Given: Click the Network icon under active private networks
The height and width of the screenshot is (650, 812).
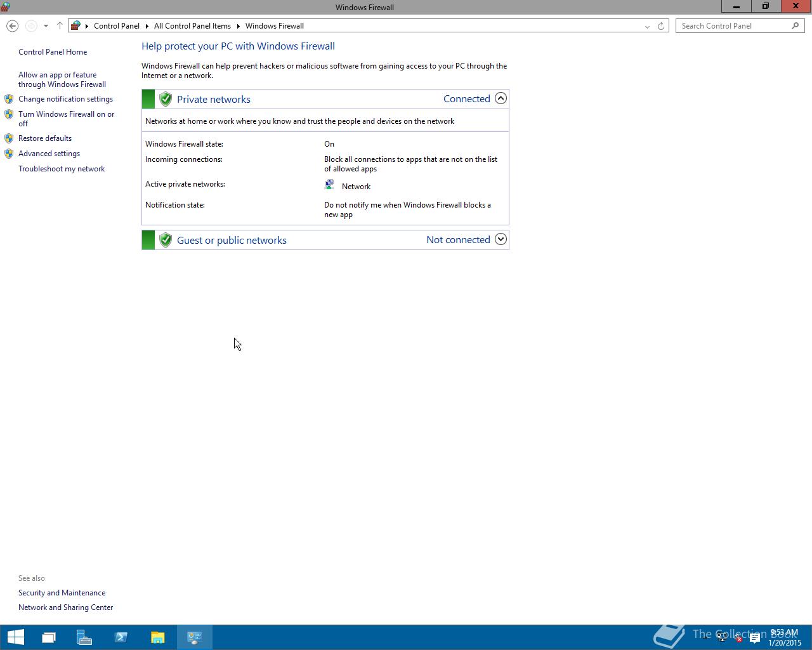Looking at the screenshot, I should tap(329, 185).
